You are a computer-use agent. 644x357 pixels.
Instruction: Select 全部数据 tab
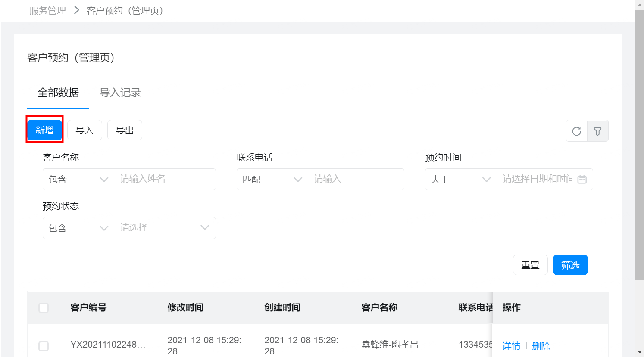[x=58, y=93]
